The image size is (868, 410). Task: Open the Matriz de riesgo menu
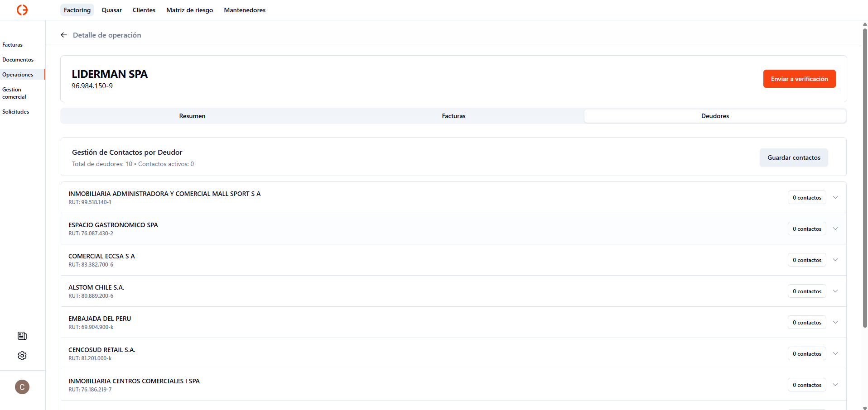coord(189,10)
